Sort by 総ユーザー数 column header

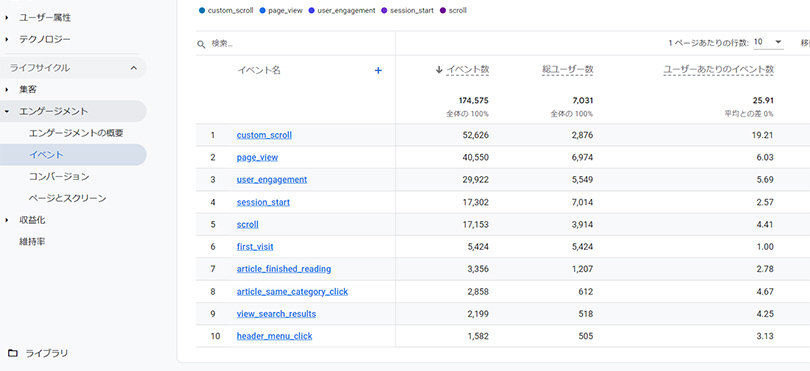pos(567,70)
